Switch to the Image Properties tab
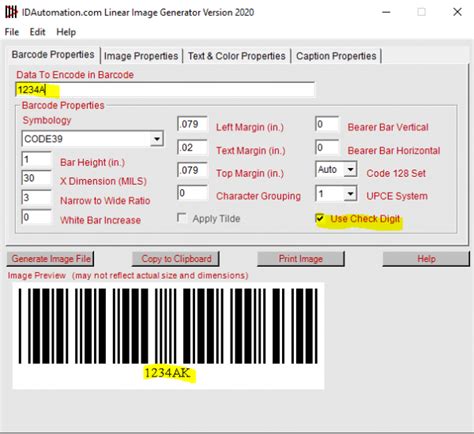474x434 pixels. coord(141,56)
